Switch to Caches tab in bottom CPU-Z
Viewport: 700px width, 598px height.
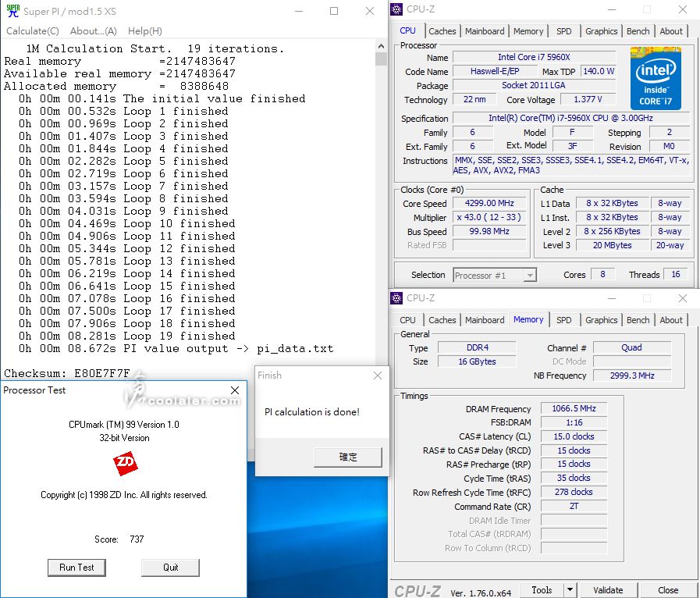[442, 320]
